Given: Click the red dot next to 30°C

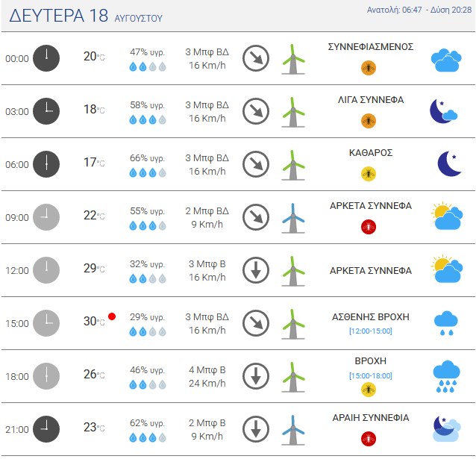Looking at the screenshot, I should click(112, 316).
